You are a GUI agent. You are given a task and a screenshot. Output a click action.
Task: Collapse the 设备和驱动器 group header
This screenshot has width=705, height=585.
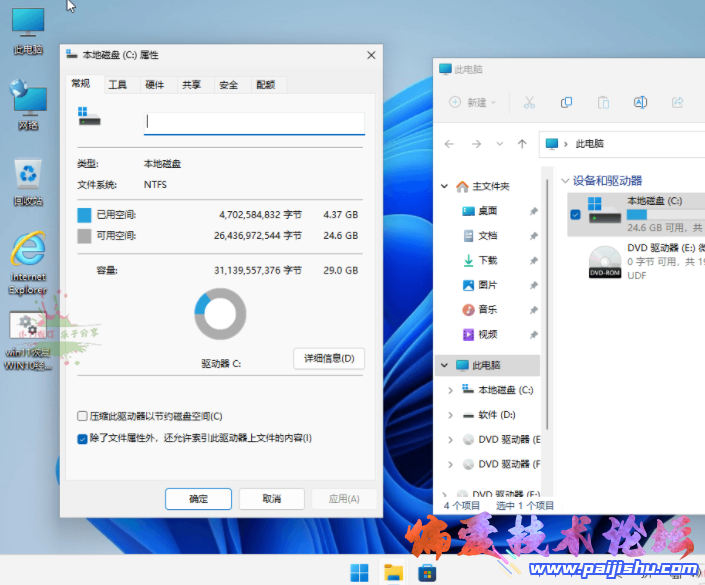(x=565, y=181)
